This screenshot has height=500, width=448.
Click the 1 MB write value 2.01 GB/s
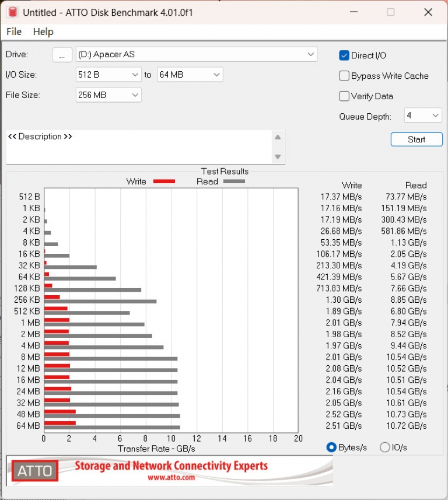[344, 323]
